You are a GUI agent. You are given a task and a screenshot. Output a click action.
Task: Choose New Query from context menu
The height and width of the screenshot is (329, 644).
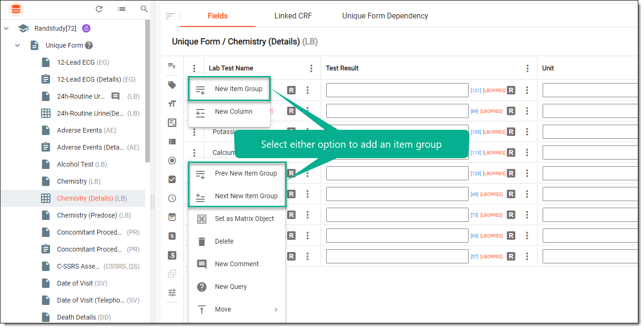pos(237,287)
